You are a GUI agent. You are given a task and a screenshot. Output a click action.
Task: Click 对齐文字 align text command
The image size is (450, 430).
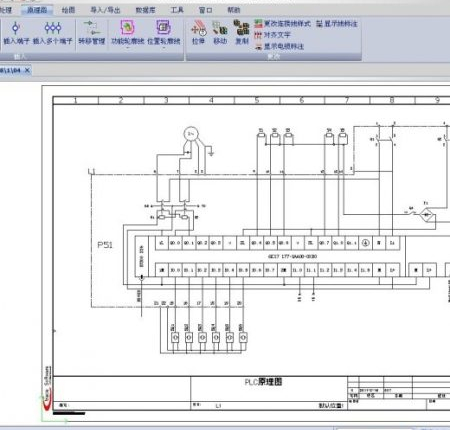coord(272,35)
